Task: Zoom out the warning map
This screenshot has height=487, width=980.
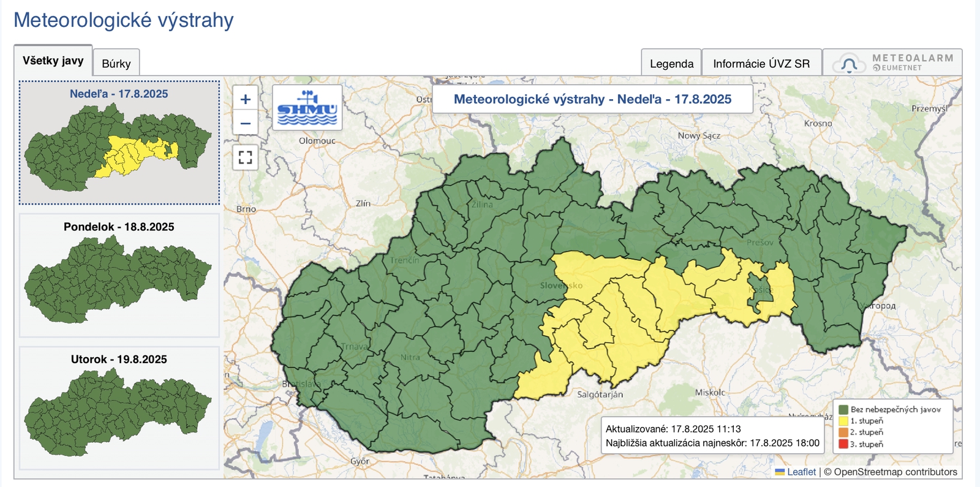Action: (x=245, y=124)
